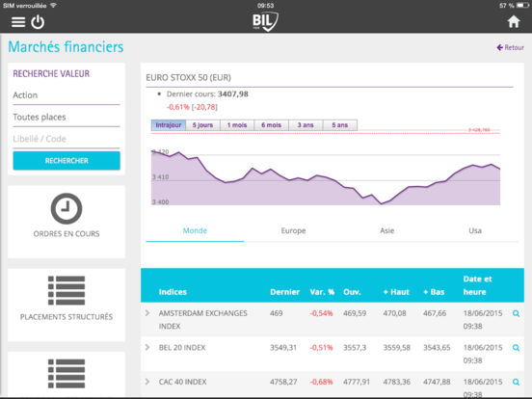532x399 pixels.
Task: Tap the PLACEMENTS STRUCTURÉS label
Action: [66, 317]
